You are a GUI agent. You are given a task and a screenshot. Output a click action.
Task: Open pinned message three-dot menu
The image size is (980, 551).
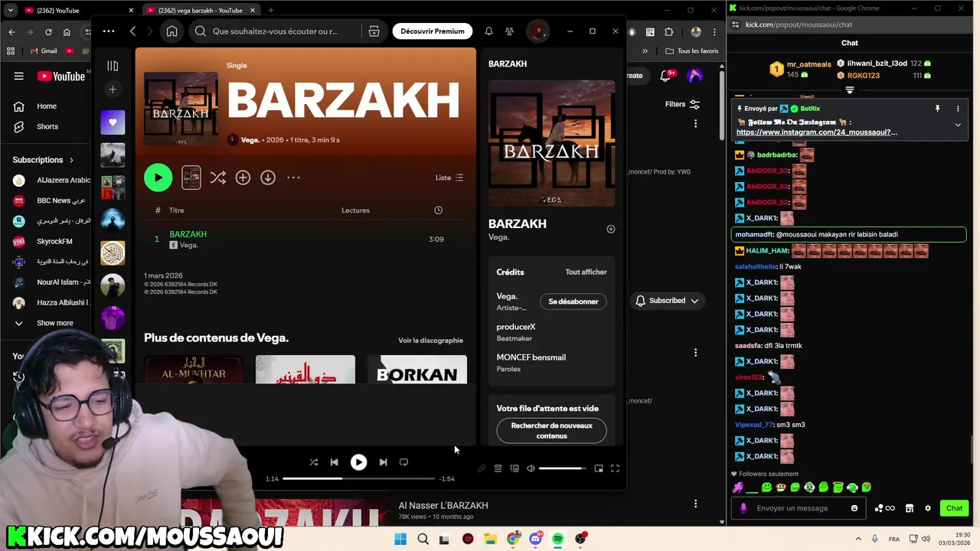click(958, 109)
